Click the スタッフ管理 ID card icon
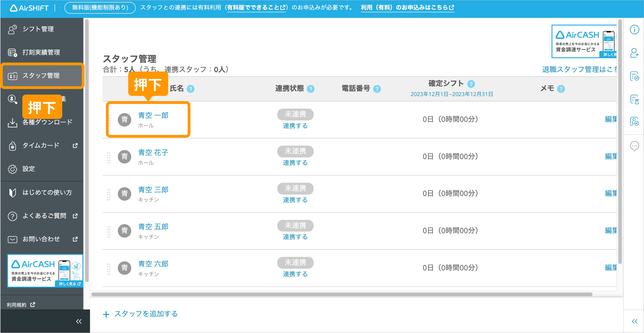The height and width of the screenshot is (333, 644). (12, 76)
